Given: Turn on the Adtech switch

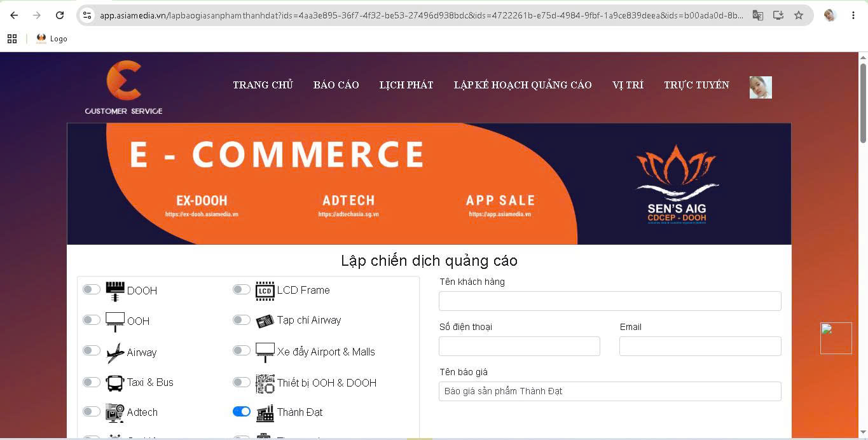Looking at the screenshot, I should coord(92,411).
